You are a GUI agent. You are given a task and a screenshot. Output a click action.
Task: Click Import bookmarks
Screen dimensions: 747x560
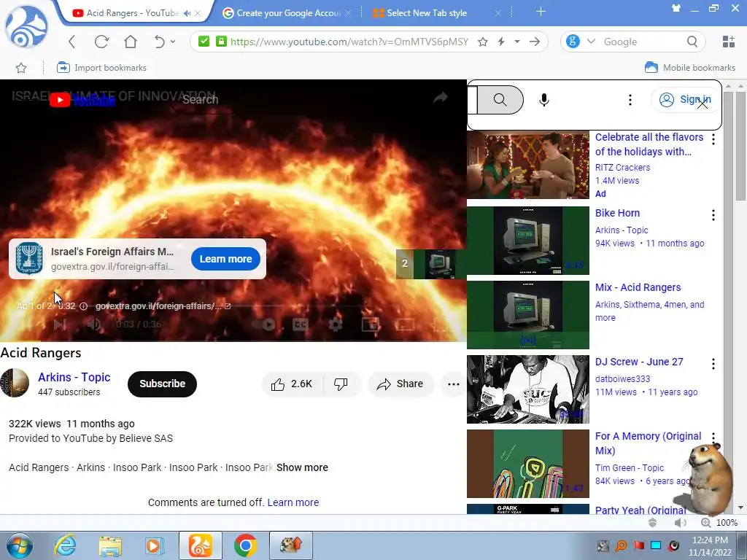coord(101,68)
